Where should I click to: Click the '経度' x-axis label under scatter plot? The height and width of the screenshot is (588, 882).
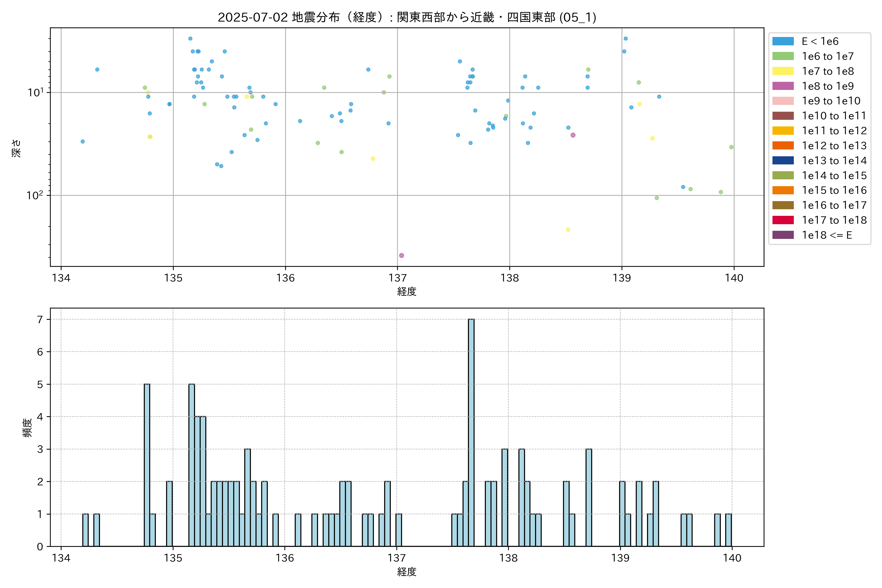point(407,291)
